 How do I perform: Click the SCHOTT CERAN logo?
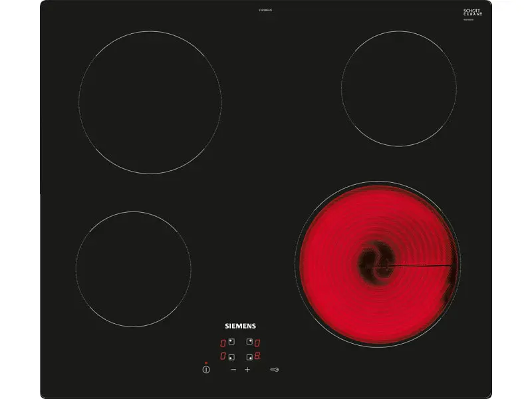pos(473,13)
